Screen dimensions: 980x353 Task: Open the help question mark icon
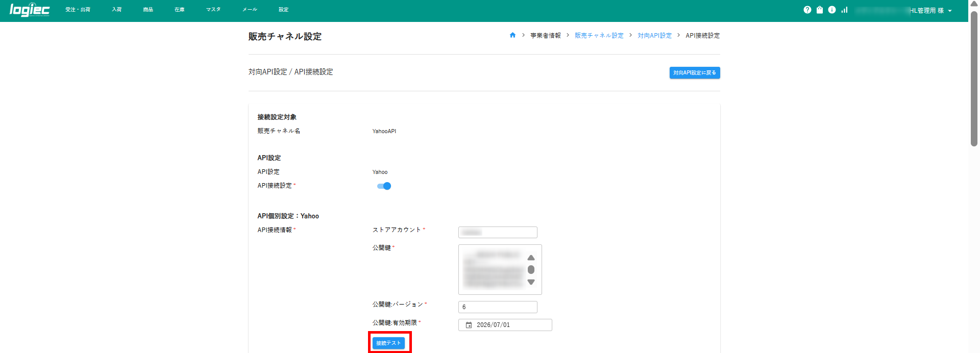coord(807,10)
